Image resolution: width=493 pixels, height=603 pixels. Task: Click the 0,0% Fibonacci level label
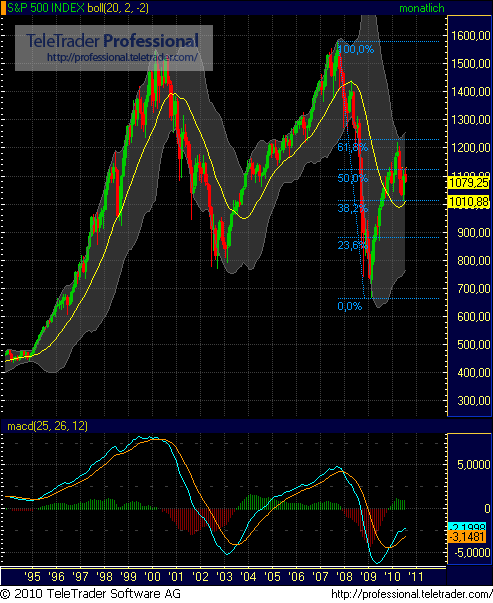point(350,306)
